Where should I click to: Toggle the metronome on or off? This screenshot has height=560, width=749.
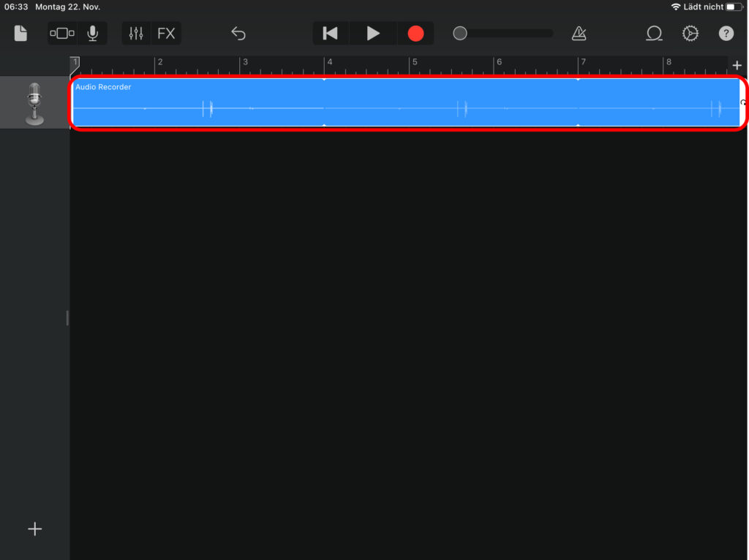(x=579, y=33)
